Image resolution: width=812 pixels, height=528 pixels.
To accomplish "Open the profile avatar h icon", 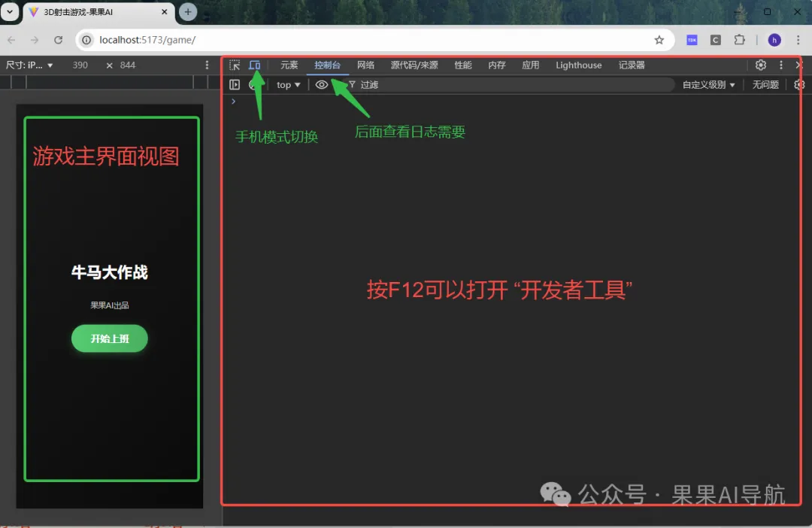I will coord(774,40).
